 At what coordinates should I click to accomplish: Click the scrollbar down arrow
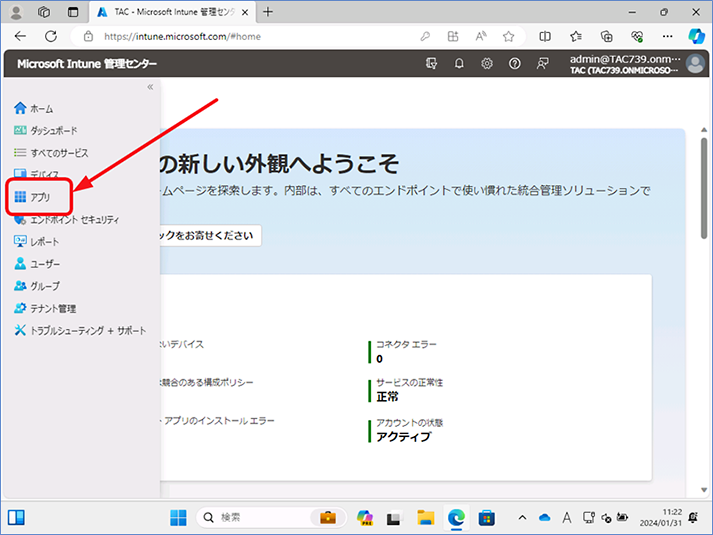(704, 490)
